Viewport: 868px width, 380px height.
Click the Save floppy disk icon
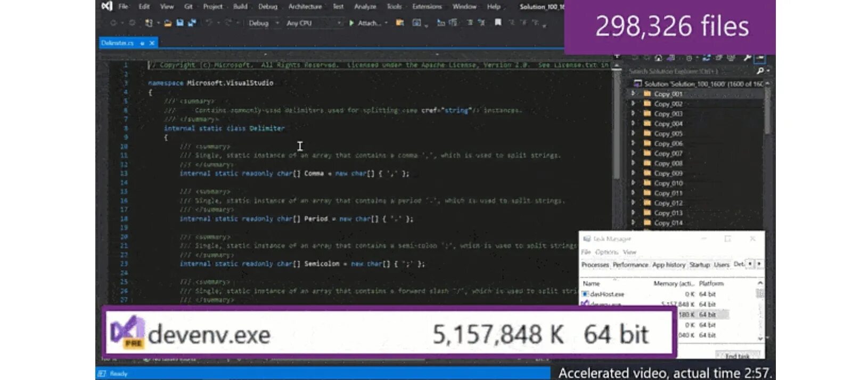(x=180, y=23)
